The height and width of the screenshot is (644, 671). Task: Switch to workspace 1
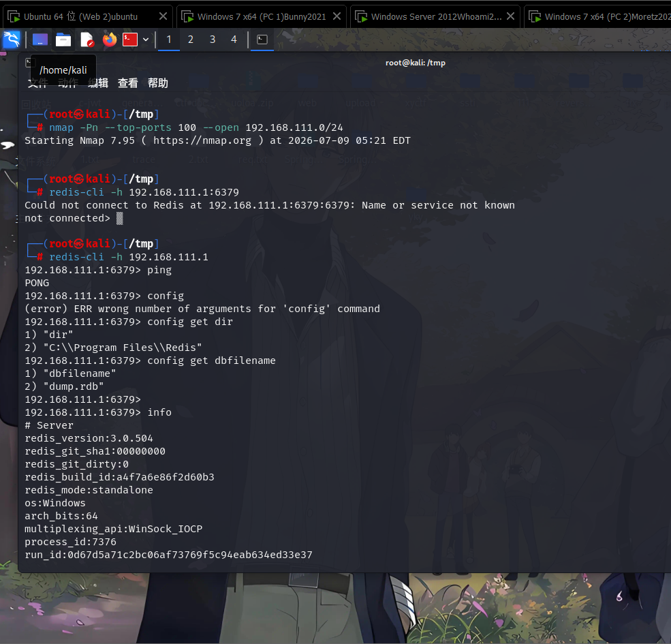coord(169,40)
